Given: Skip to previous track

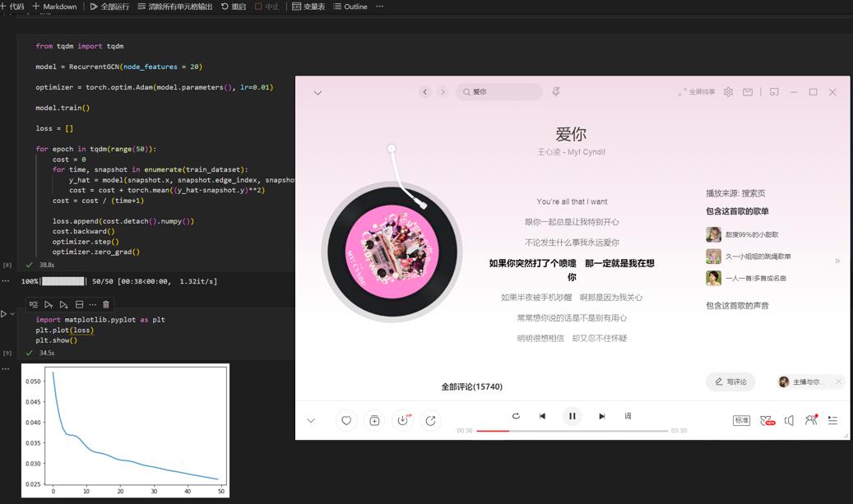Looking at the screenshot, I should pos(542,416).
